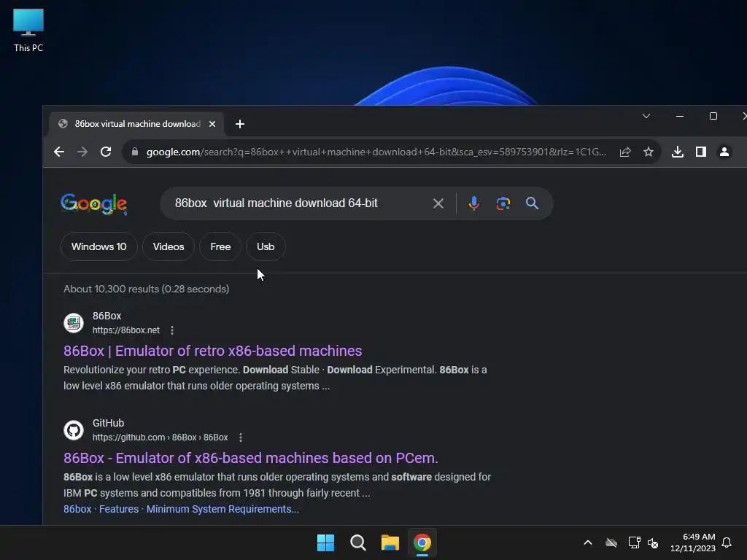747x560 pixels.
Task: Clear the Google search box text
Action: pos(438,204)
